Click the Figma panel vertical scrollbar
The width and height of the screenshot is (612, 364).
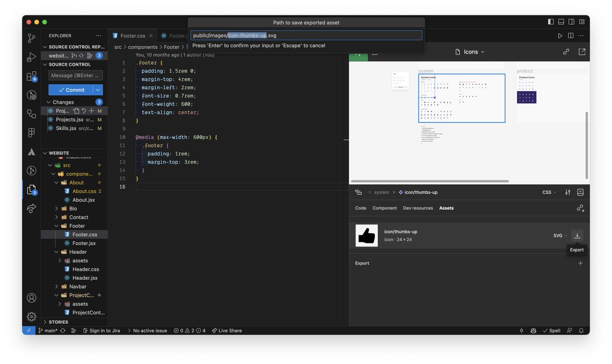pos(586,145)
